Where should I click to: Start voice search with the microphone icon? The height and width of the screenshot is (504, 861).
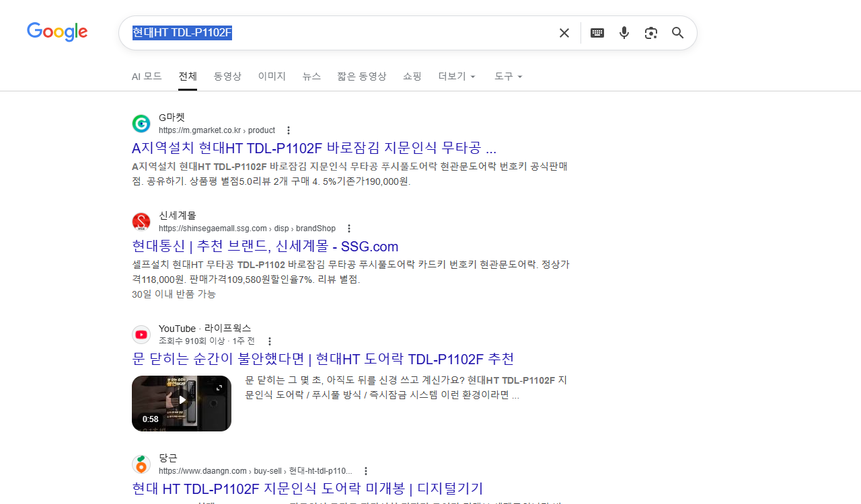pos(624,33)
